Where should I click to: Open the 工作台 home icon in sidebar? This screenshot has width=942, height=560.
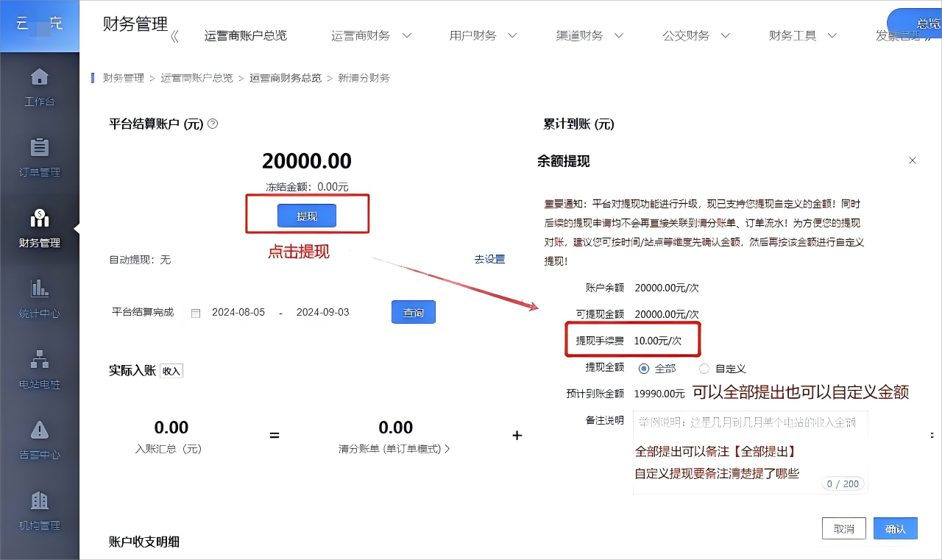click(39, 77)
